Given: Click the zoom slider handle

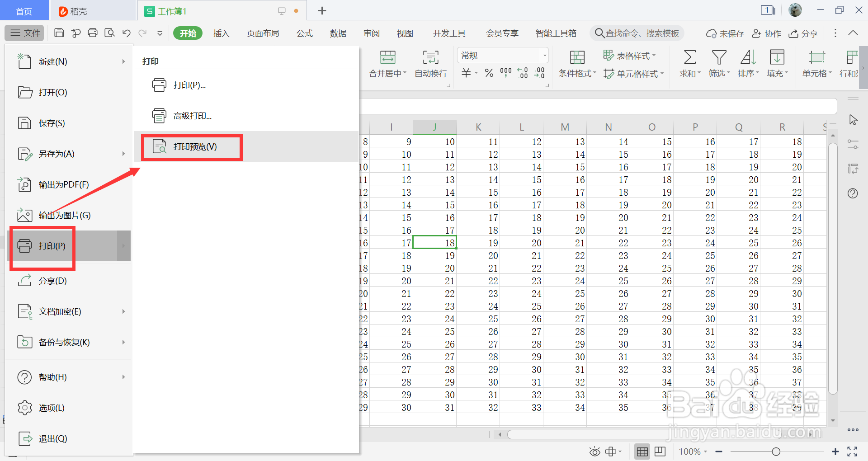Looking at the screenshot, I should point(776,452).
